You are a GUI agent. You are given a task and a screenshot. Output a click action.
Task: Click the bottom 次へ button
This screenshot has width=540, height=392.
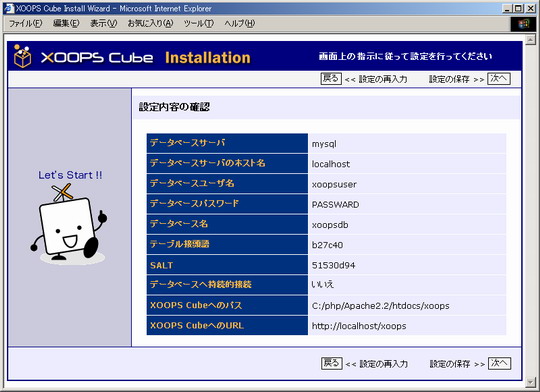(499, 363)
